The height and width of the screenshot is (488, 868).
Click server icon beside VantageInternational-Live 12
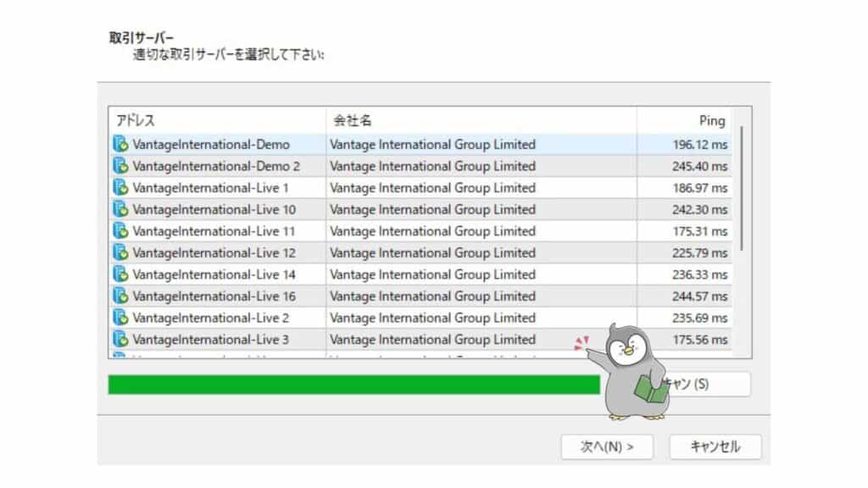(x=120, y=252)
